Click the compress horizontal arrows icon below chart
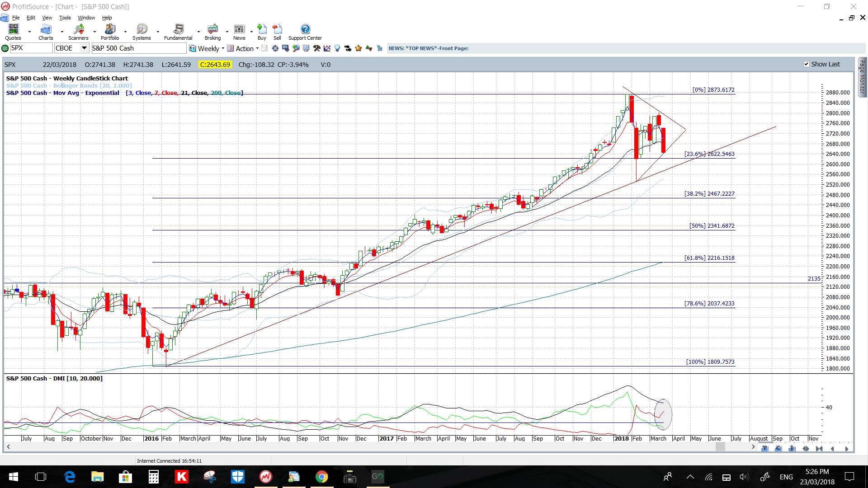The width and height of the screenshot is (868, 488). coord(819,448)
